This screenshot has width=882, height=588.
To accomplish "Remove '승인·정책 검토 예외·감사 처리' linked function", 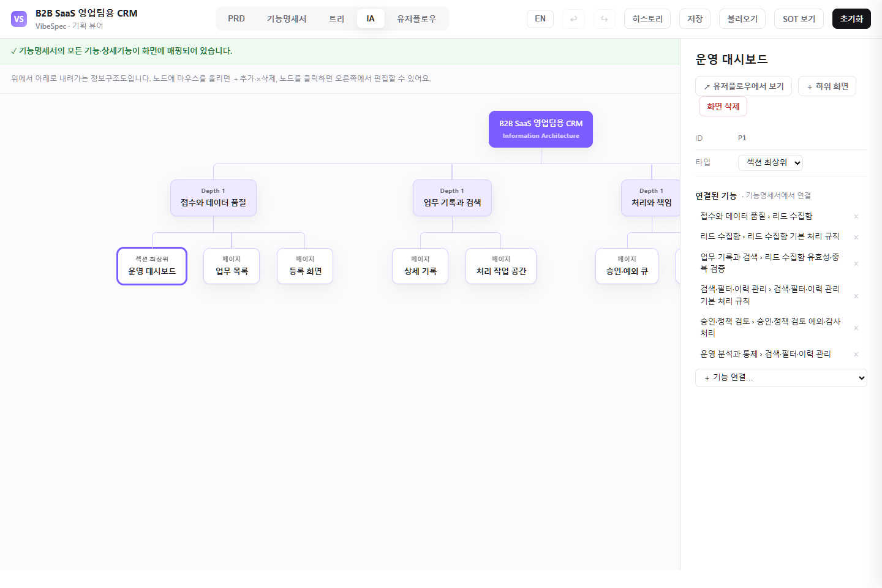I will pyautogui.click(x=856, y=328).
